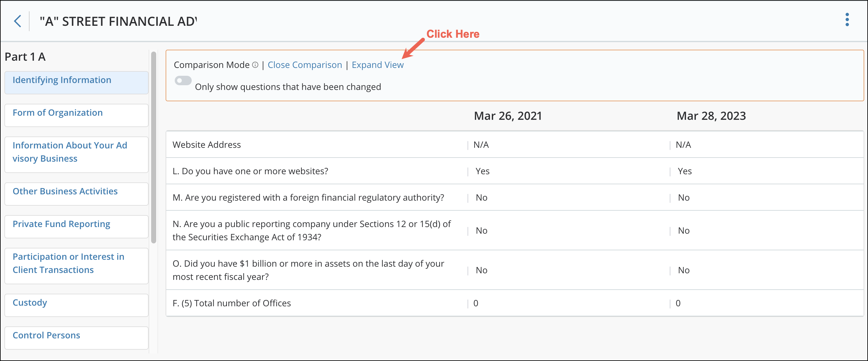This screenshot has width=868, height=361.
Task: Click the Expand View link
Action: coord(378,65)
